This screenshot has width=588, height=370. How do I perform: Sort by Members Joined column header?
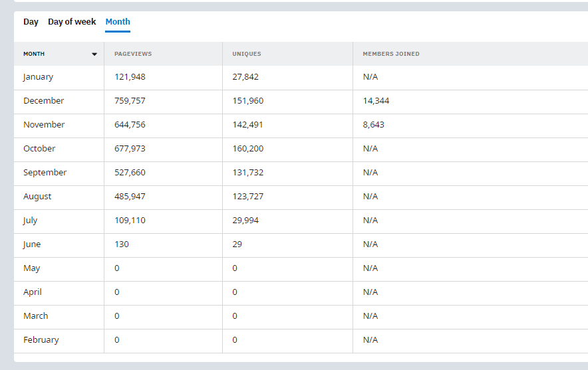click(391, 54)
